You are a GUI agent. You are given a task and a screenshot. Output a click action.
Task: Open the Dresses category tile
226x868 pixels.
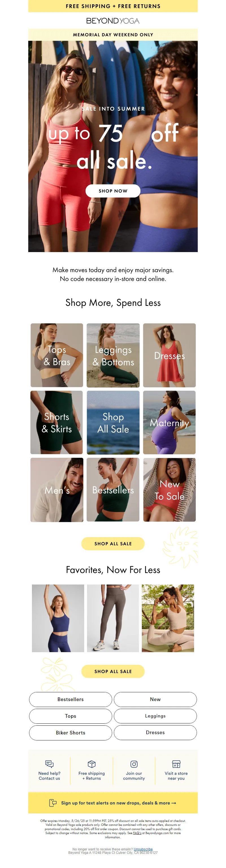coord(169,355)
